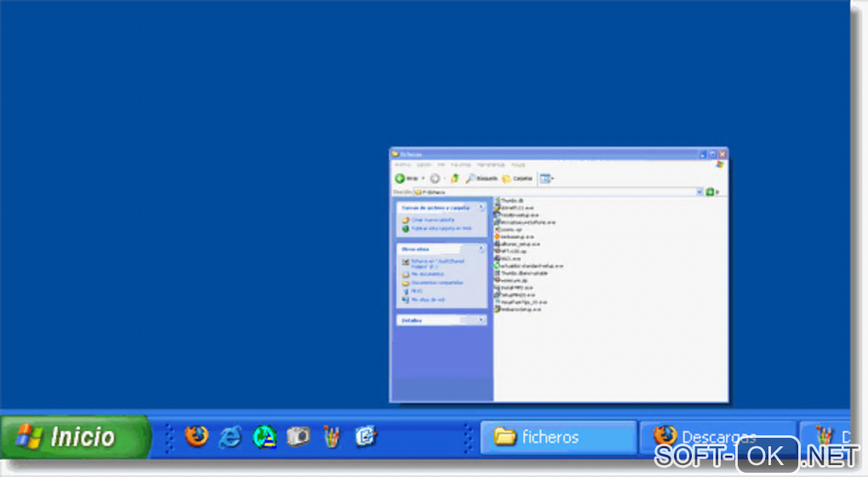Open the shared folders link in Otros sitios
The width and height of the screenshot is (868, 477).
(x=437, y=264)
